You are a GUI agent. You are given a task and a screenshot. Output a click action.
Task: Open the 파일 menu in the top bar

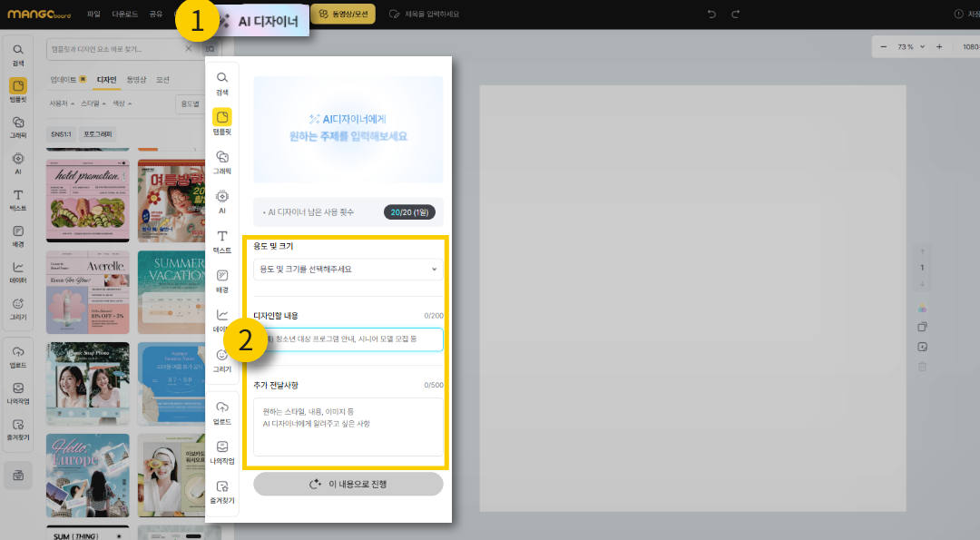[94, 14]
